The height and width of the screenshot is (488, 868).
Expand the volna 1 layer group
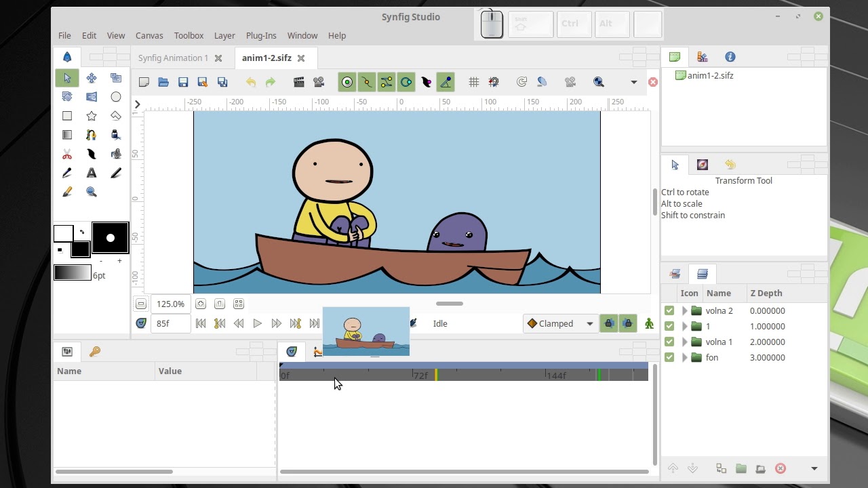(684, 342)
